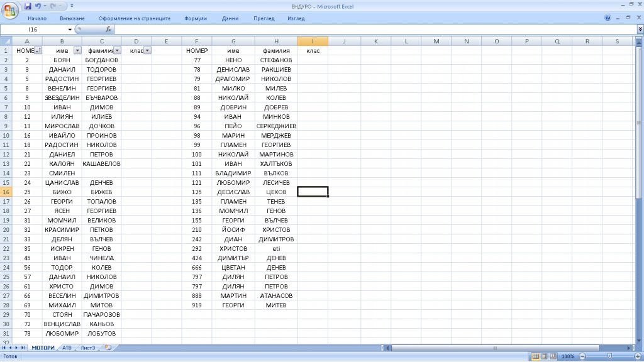Click the Office button
Screen dimensions: 644x362
click(11, 9)
